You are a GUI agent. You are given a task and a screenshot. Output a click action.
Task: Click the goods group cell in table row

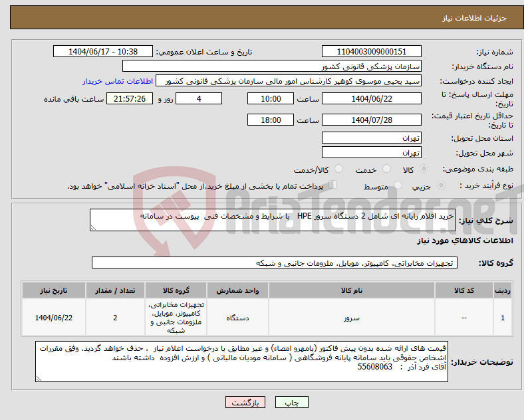point(176,318)
